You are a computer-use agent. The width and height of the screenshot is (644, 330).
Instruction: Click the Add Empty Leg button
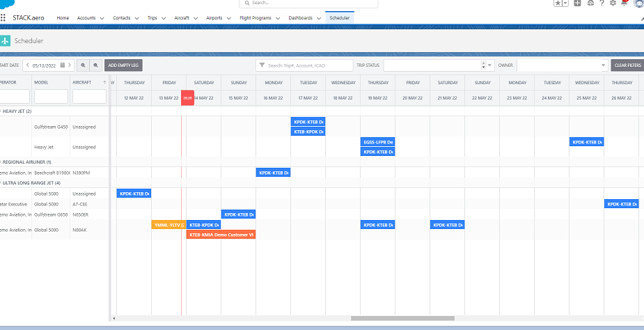click(x=123, y=65)
